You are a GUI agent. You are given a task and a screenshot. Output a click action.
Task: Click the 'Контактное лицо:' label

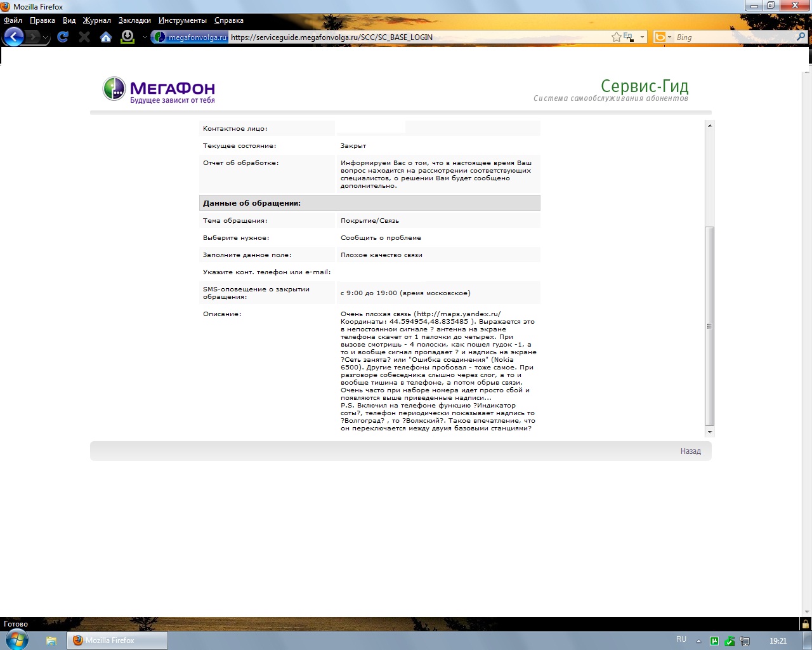tap(235, 129)
